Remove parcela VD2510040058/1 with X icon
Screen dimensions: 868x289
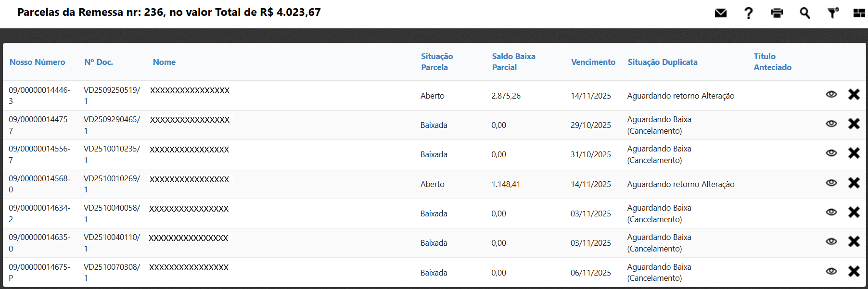point(854,212)
